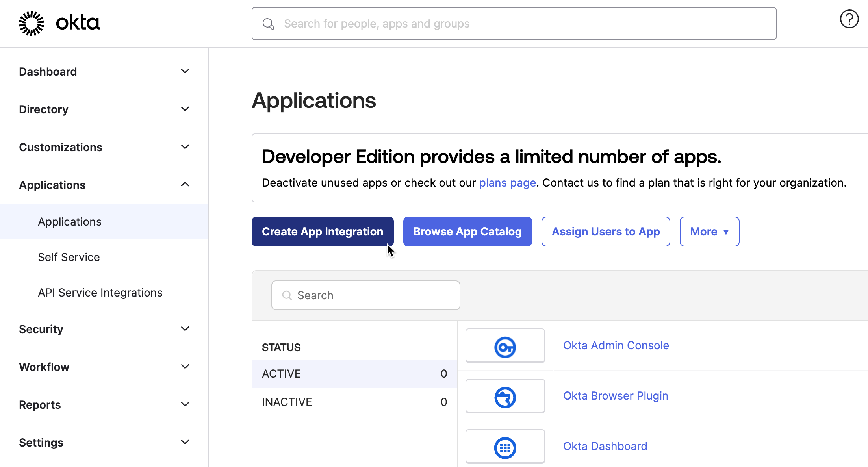The width and height of the screenshot is (868, 467).
Task: Click the Directory sidebar menu label
Action: point(43,109)
